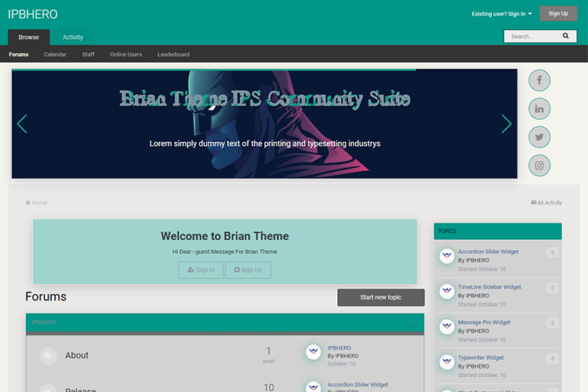This screenshot has height=392, width=588.
Task: Click the '1 post' count in About row
Action: 268,355
